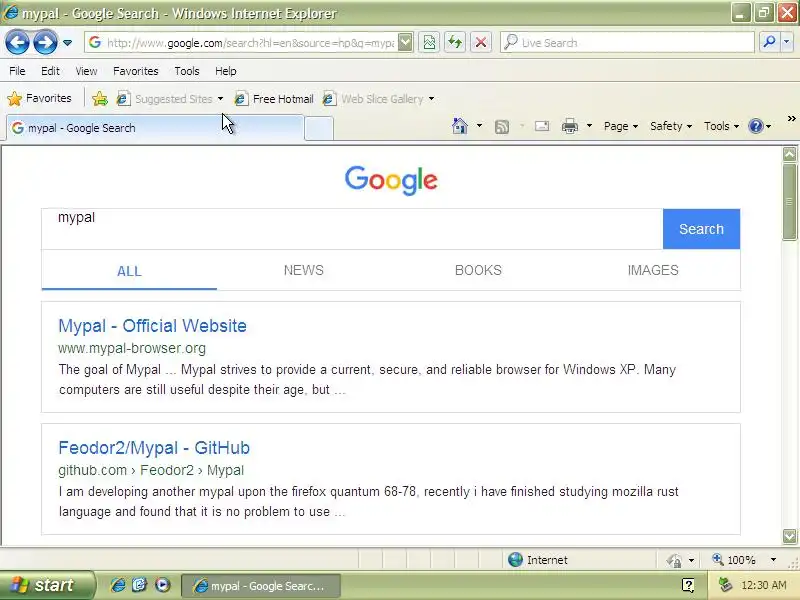Open the Help menu

coord(226,71)
